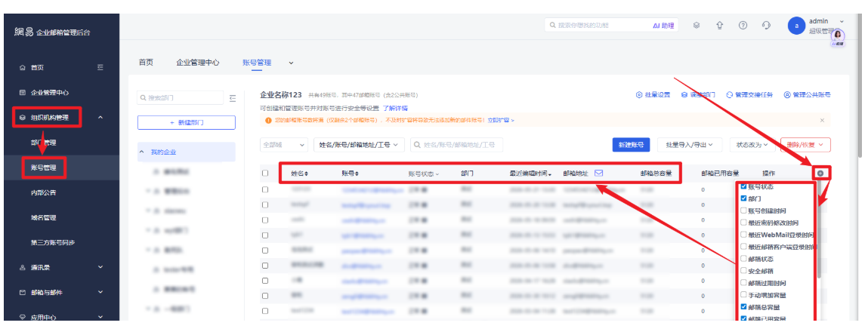
Task: Check 账号创建时间 column option
Action: point(744,211)
